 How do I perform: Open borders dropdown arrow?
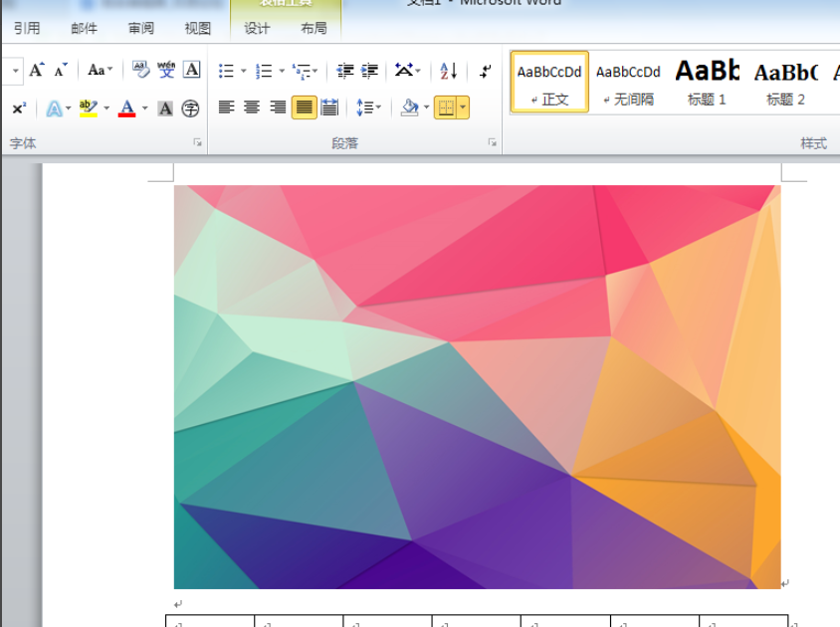click(463, 107)
